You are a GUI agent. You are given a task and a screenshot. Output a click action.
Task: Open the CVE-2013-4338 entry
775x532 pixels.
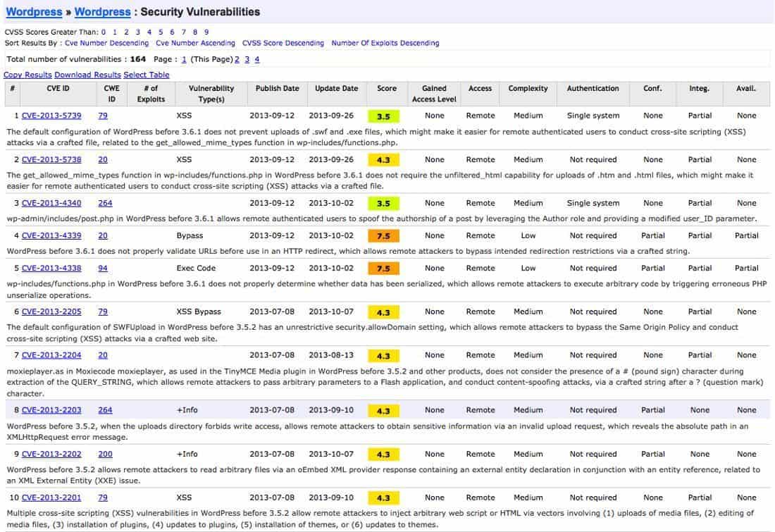coord(51,268)
